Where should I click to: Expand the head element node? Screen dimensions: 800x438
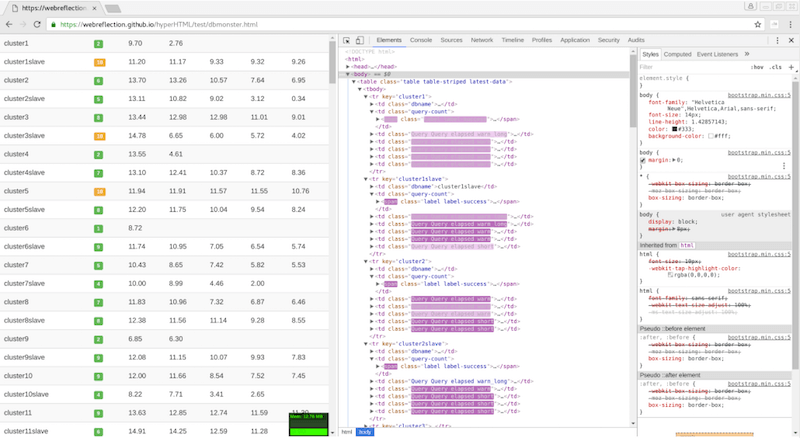(348, 66)
